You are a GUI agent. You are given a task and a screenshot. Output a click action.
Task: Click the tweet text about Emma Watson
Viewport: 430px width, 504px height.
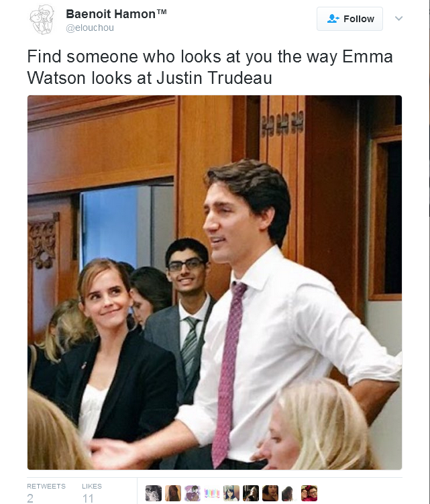coord(210,67)
